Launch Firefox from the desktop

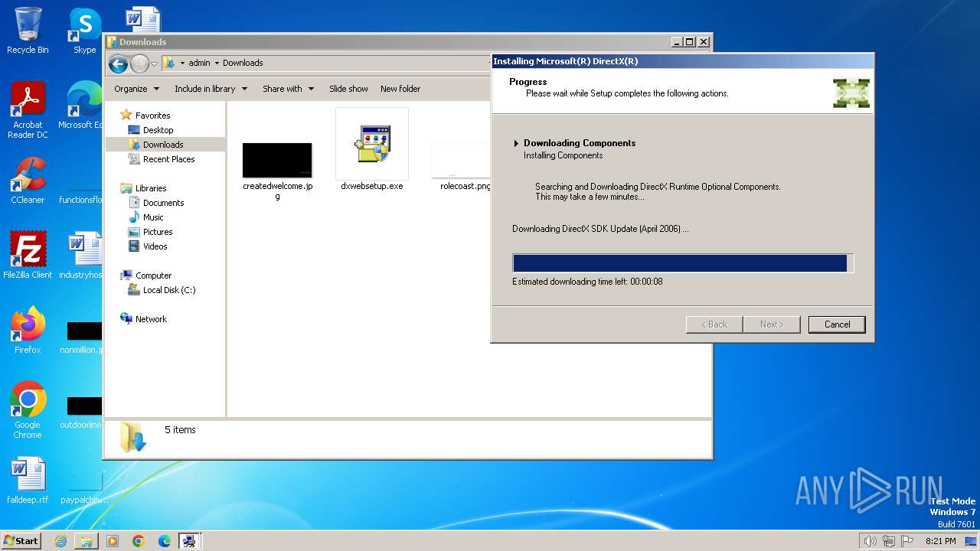pyautogui.click(x=28, y=331)
